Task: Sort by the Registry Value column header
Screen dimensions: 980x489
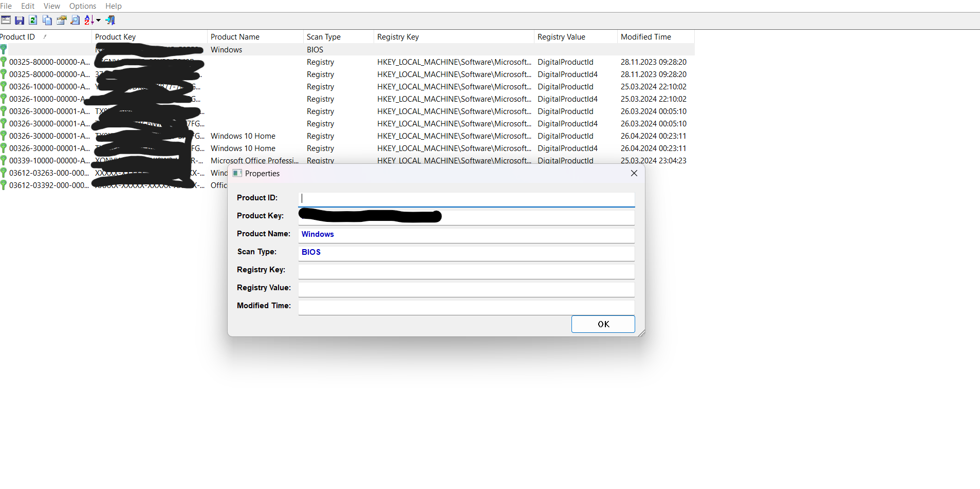Action: (576, 37)
